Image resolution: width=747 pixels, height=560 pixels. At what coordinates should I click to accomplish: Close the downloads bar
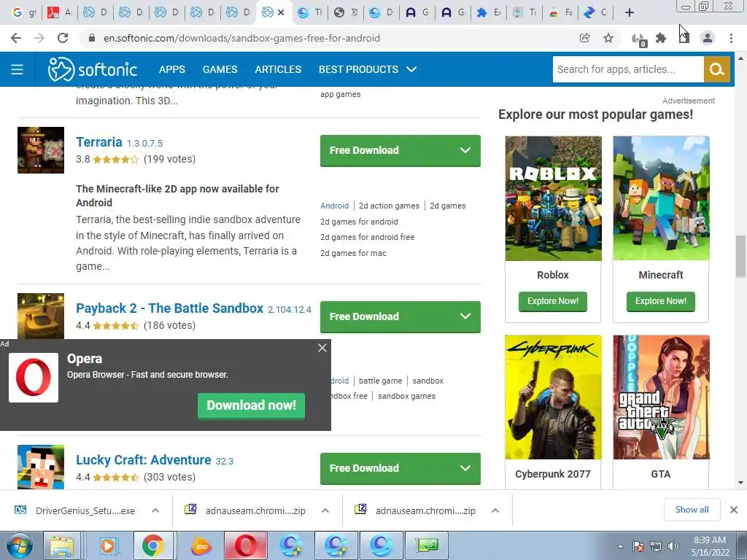[x=734, y=510]
